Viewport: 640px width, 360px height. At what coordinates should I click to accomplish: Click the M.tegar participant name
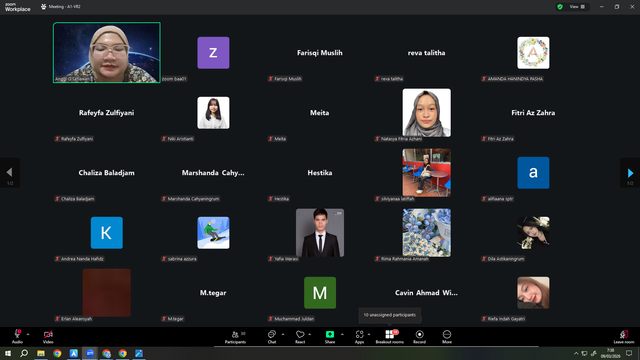[213, 293]
